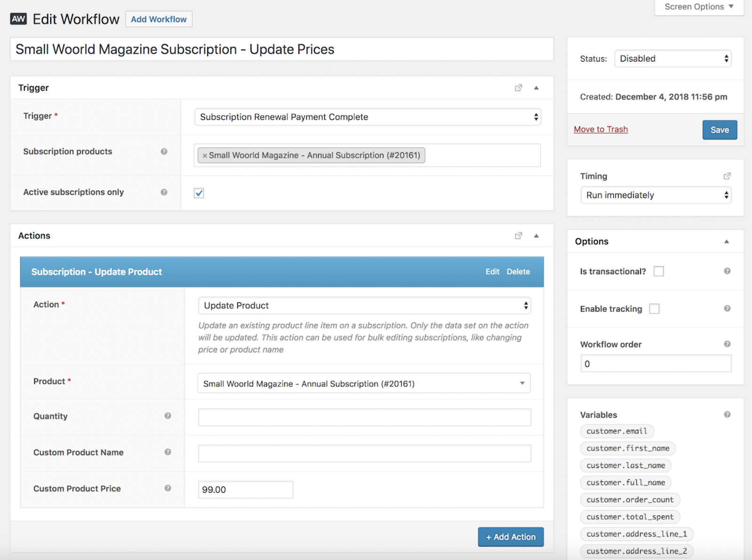Show help for Custom Product Name

[x=168, y=452]
